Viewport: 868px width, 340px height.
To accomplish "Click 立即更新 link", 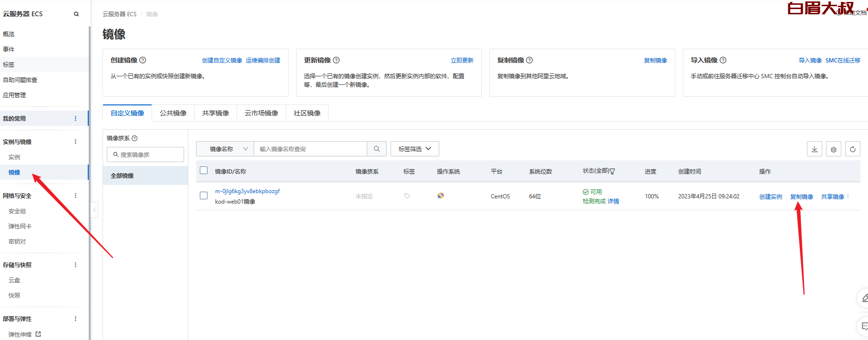I will (462, 60).
